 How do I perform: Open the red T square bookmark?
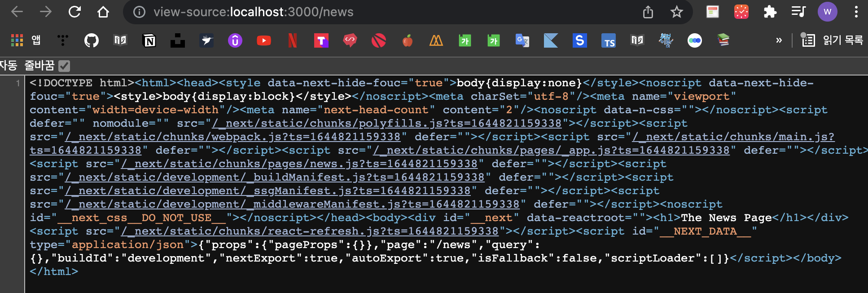(321, 41)
